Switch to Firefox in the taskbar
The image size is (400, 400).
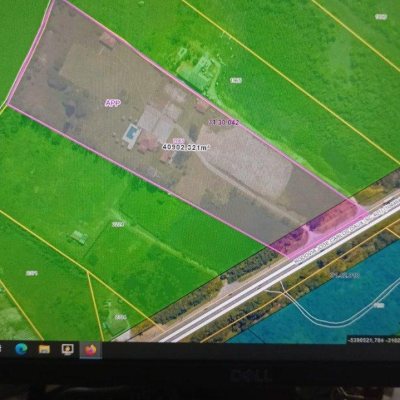[90, 350]
